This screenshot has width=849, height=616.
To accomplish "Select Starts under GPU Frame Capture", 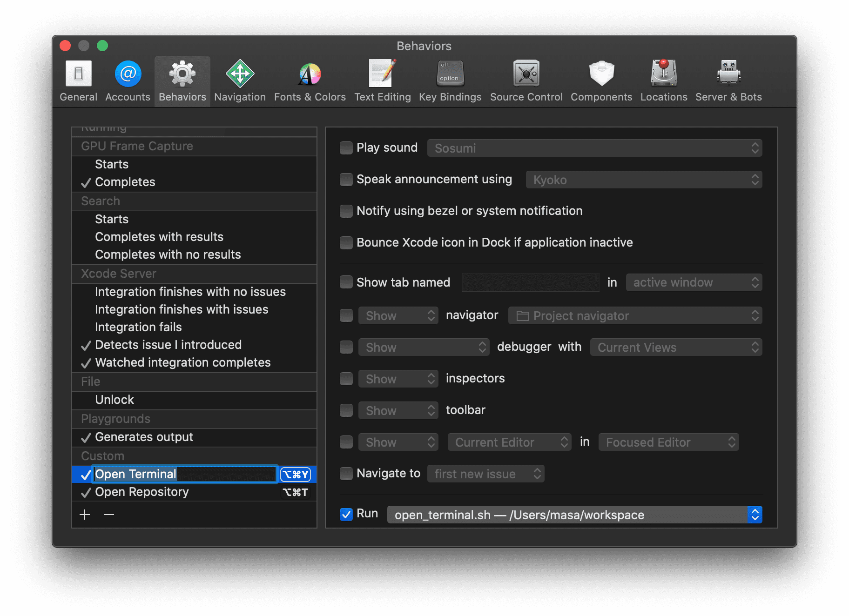I will click(194, 165).
